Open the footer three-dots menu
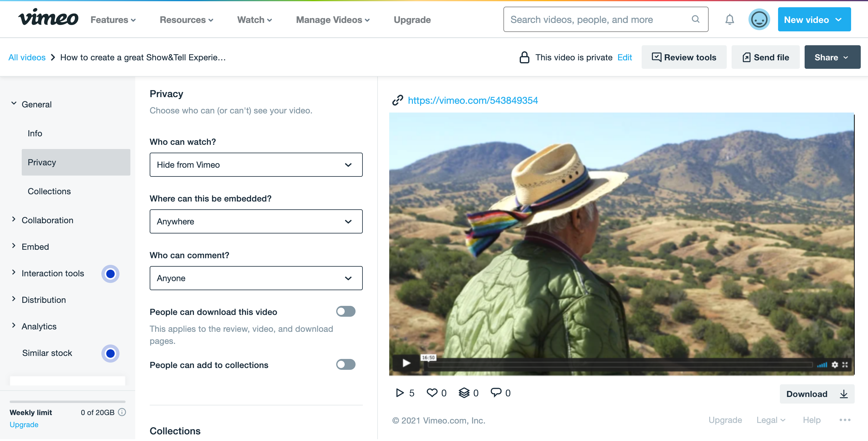 [x=845, y=421]
